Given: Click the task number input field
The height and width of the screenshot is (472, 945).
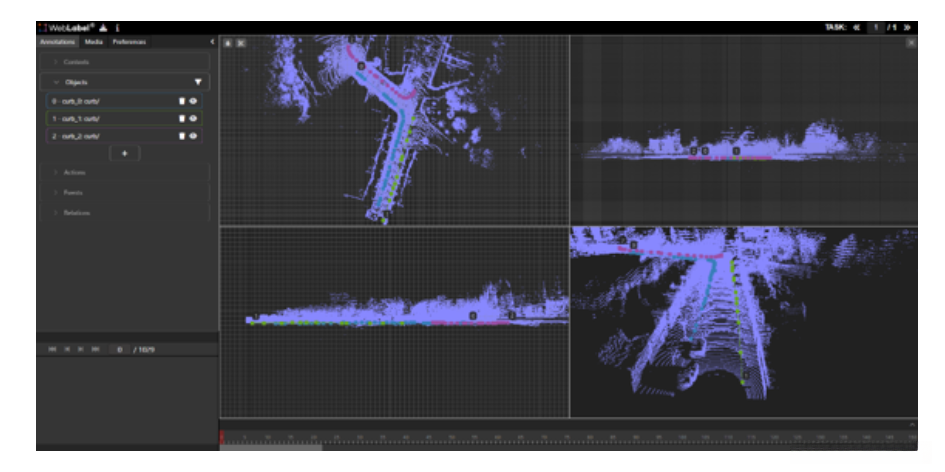Looking at the screenshot, I should pos(876,28).
